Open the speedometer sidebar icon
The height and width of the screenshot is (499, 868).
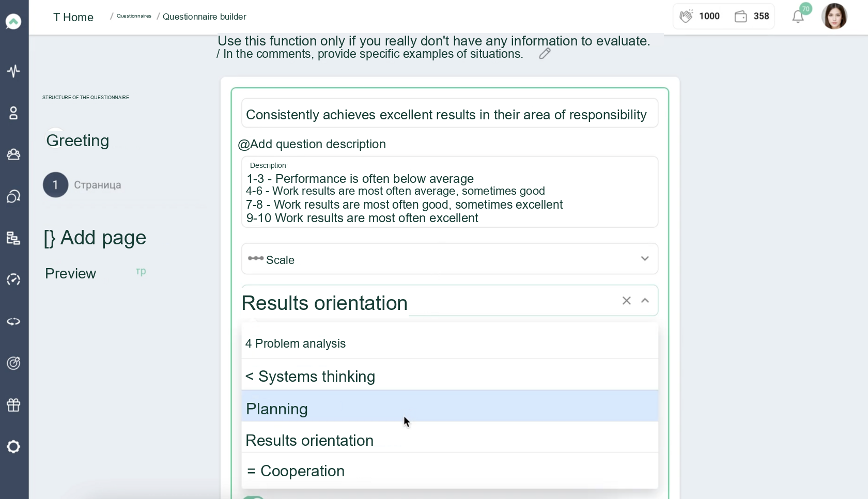point(13,279)
